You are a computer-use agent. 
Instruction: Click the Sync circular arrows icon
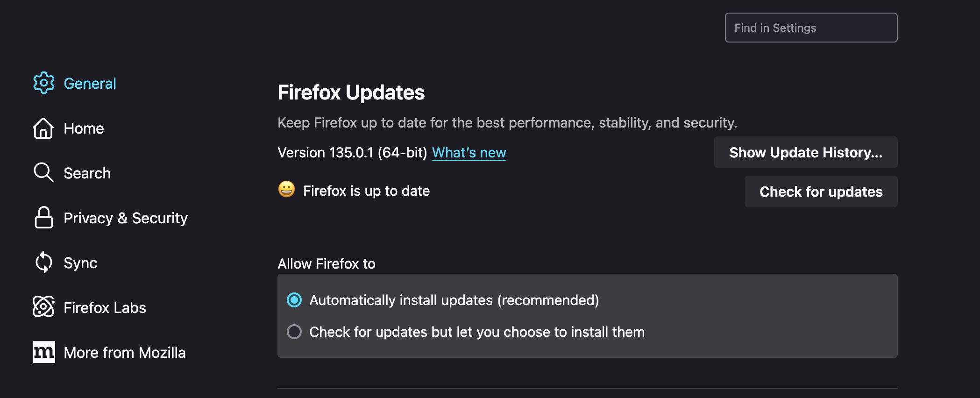[43, 263]
